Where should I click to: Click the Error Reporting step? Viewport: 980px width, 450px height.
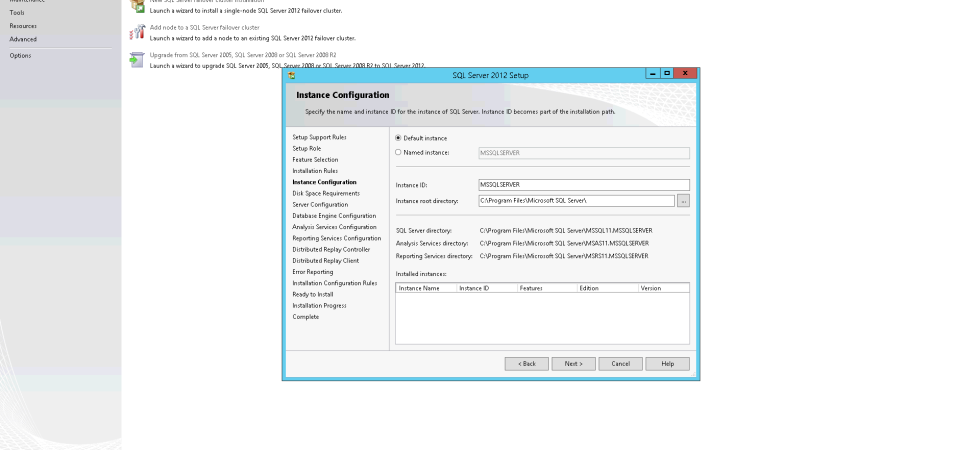pyautogui.click(x=312, y=272)
